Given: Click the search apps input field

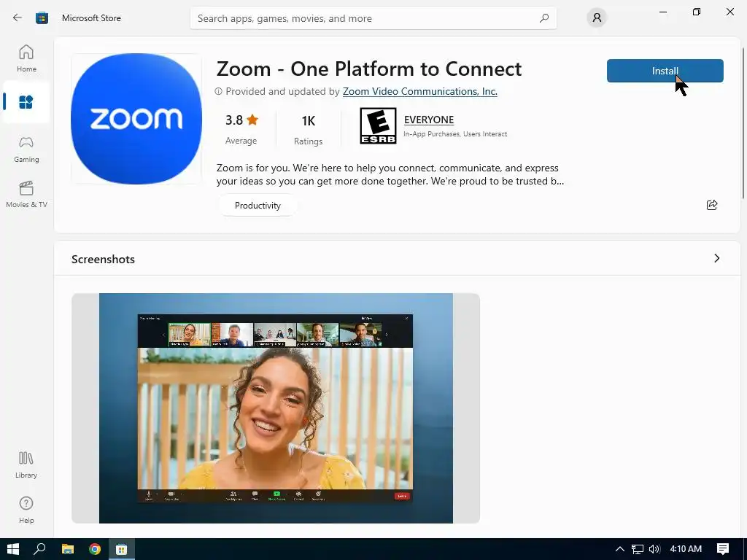Looking at the screenshot, I should 373,18.
